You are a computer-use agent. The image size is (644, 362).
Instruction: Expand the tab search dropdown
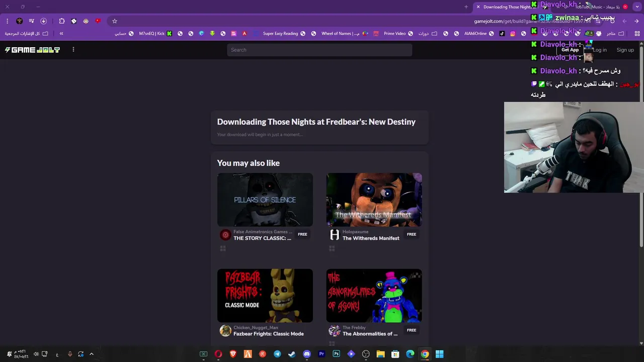(637, 7)
